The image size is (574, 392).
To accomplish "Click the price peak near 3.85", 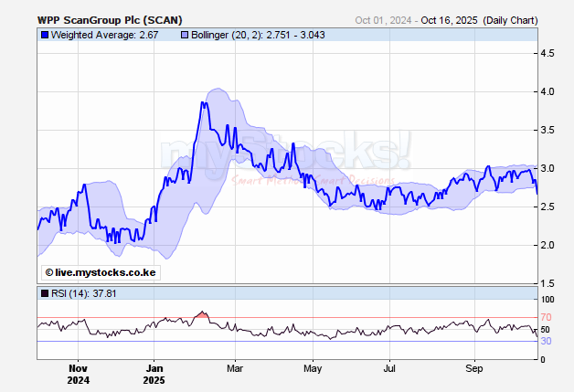I will 202,103.
